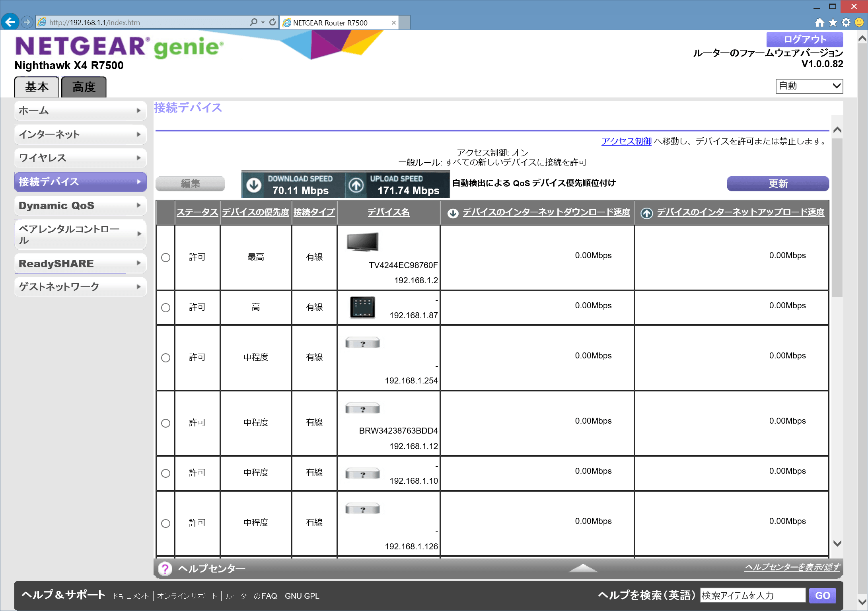Open the browser favorites star icon
The width and height of the screenshot is (868, 611).
click(833, 22)
